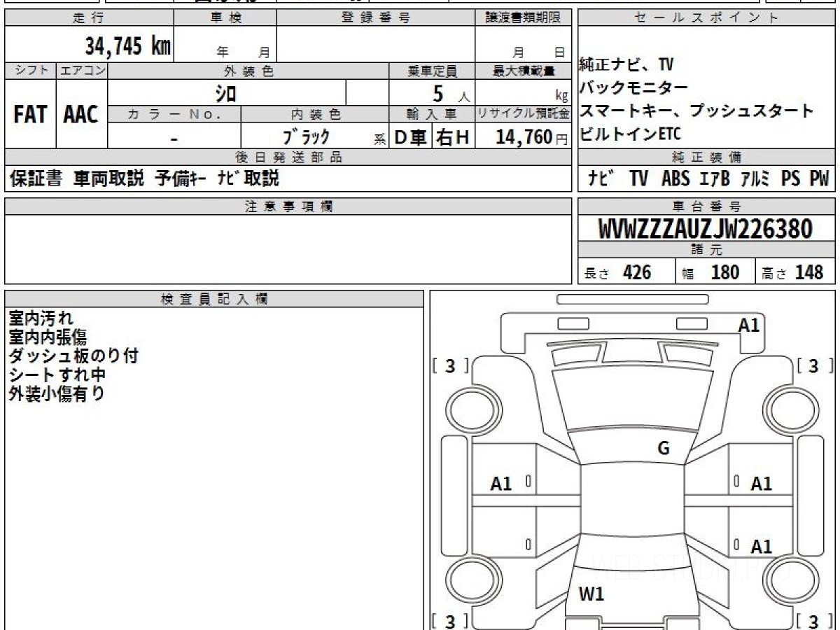Select the 輸入車 header
This screenshot has width=840, height=630.
pos(432,114)
